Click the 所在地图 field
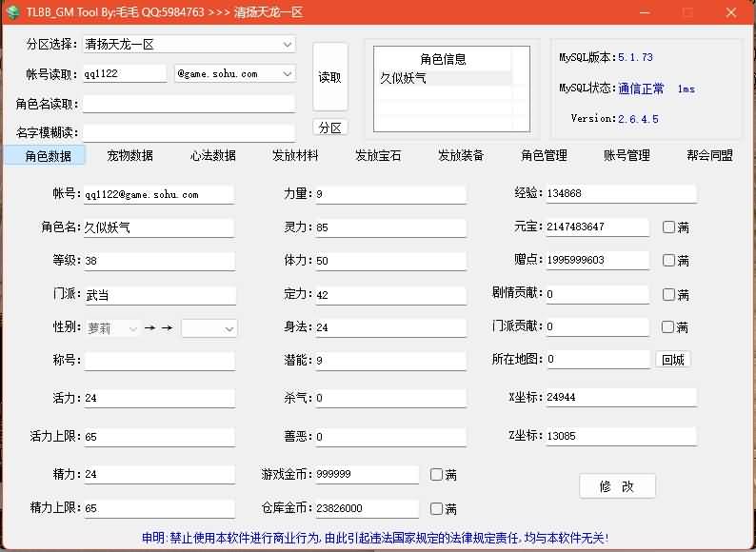The image size is (756, 552). [598, 360]
